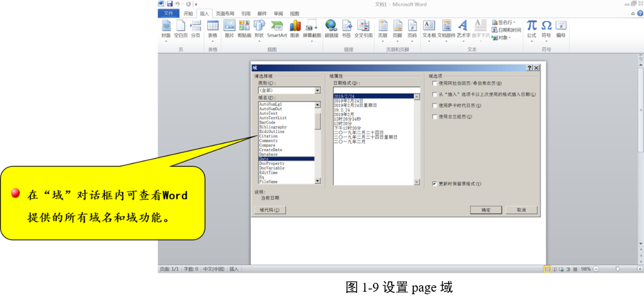Enable 使用古兰经历 checkbox
644x303 pixels.
pyautogui.click(x=435, y=117)
